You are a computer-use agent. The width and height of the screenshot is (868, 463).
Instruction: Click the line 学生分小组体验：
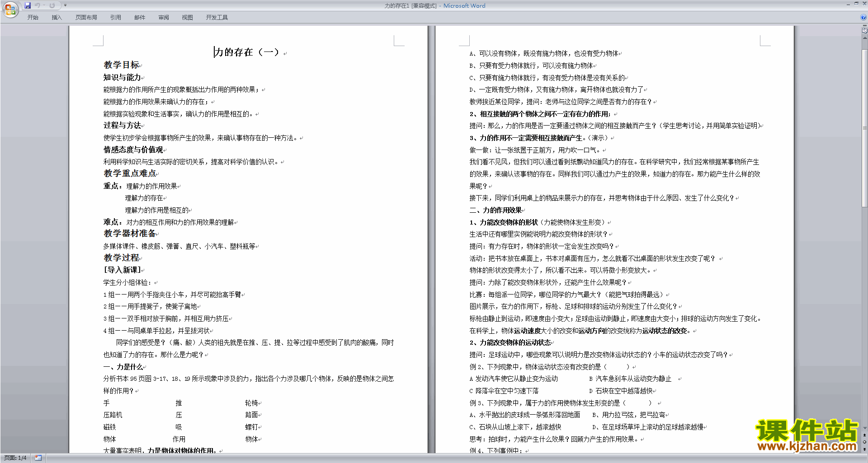(128, 282)
